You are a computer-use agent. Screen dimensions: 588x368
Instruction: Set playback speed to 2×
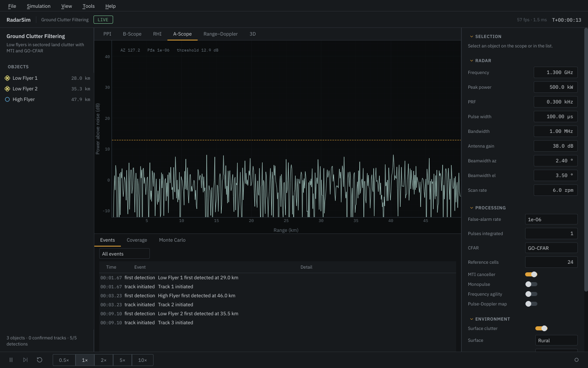pyautogui.click(x=104, y=360)
